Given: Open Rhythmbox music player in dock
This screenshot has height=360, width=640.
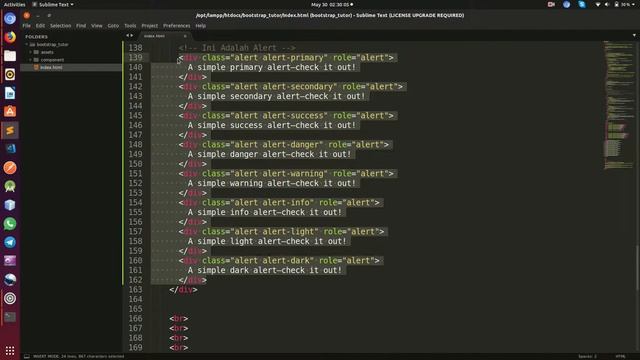Looking at the screenshot, I should [10, 74].
